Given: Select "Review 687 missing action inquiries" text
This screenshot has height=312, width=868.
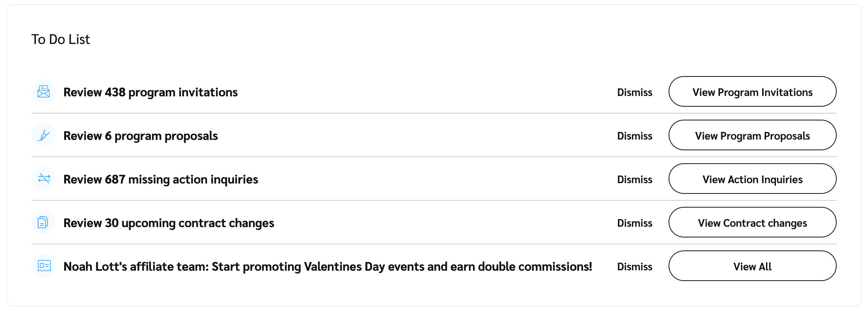Looking at the screenshot, I should click(161, 180).
